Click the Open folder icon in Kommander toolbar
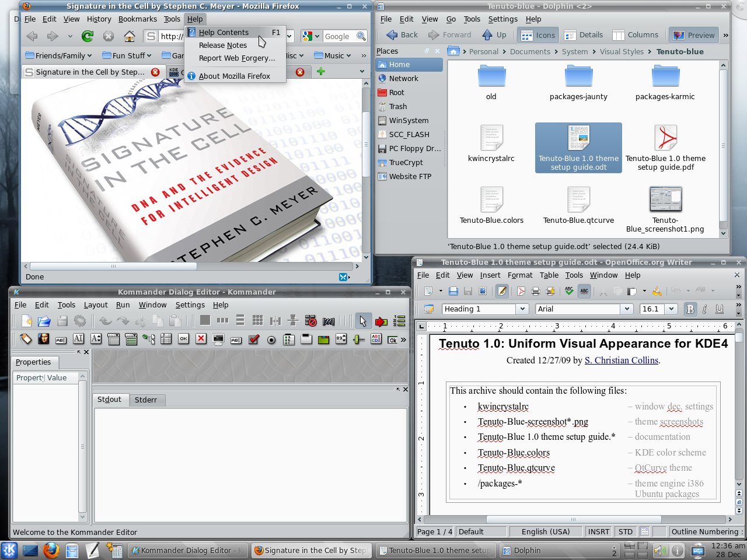The image size is (747, 560). coord(44,321)
